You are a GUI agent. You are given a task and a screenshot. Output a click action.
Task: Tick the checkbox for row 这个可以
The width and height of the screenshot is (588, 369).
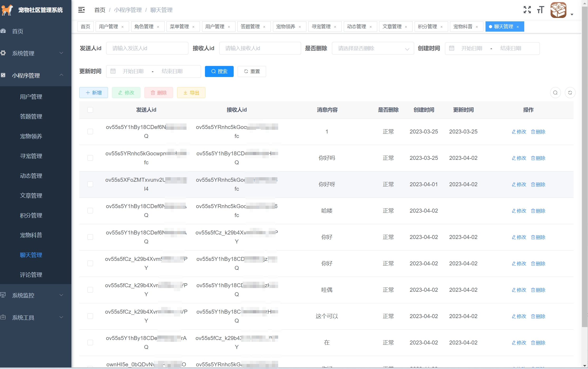point(90,316)
